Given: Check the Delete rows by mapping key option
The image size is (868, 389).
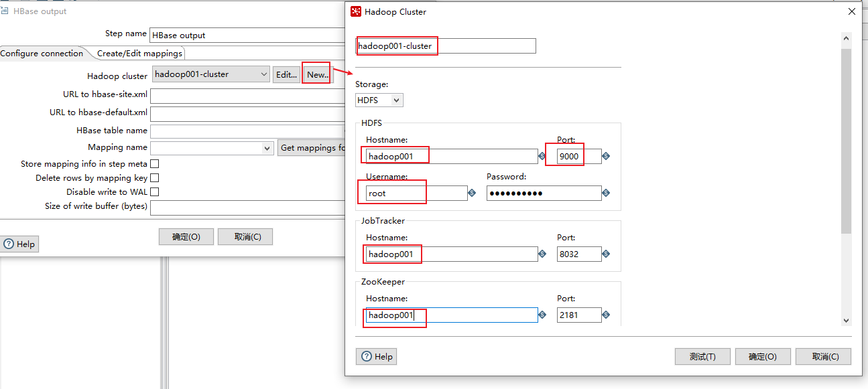Looking at the screenshot, I should coord(153,177).
